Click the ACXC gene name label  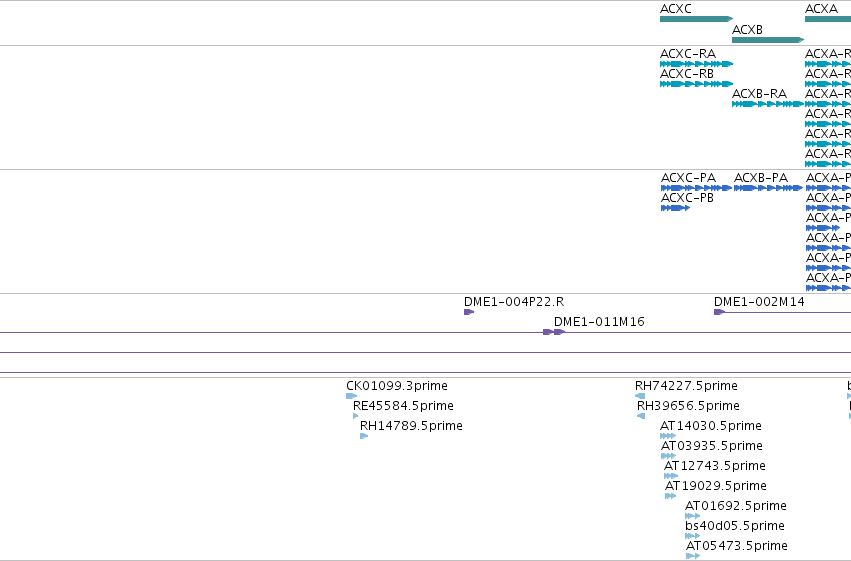tap(676, 9)
